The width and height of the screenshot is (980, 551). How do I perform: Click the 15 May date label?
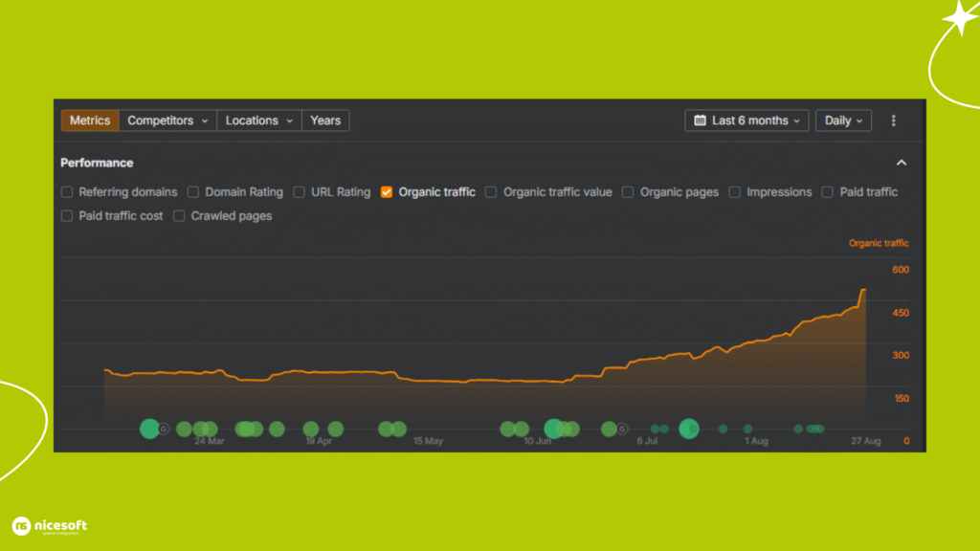tap(428, 441)
